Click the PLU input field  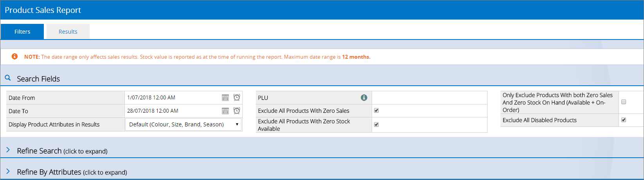coord(429,98)
